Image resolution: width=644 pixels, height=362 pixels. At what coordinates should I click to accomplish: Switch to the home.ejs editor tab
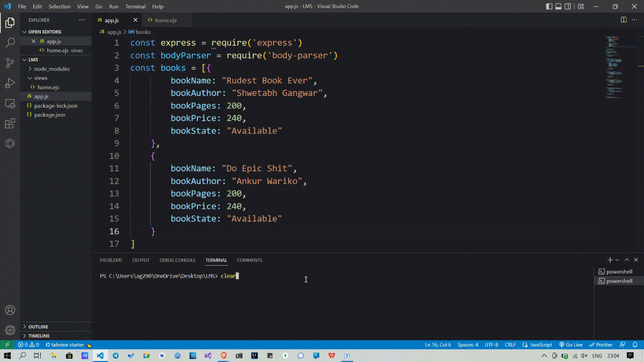[166, 20]
